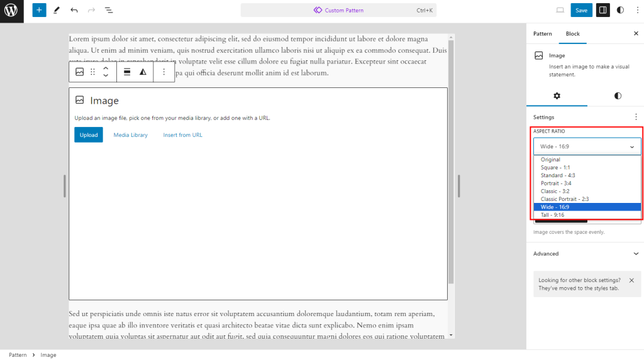Switch to the Pattern tab
Image resolution: width=644 pixels, height=360 pixels.
pyautogui.click(x=542, y=33)
